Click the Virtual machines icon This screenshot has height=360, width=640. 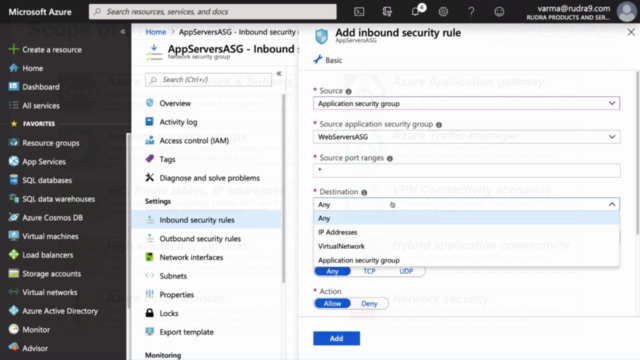(x=13, y=236)
